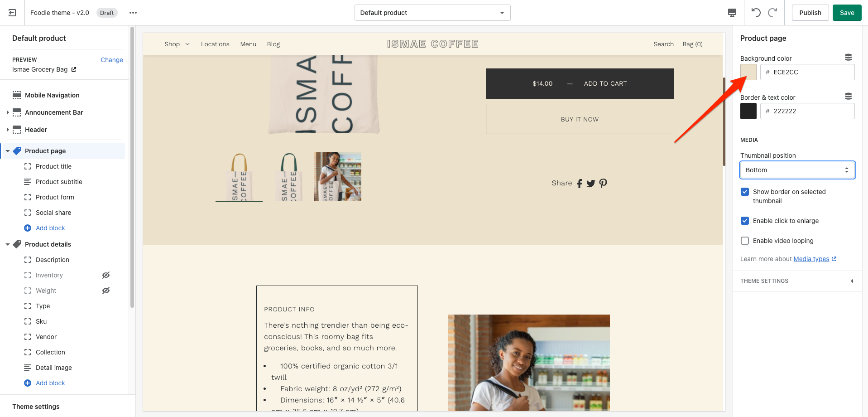Click the exit editor icon

coord(12,13)
